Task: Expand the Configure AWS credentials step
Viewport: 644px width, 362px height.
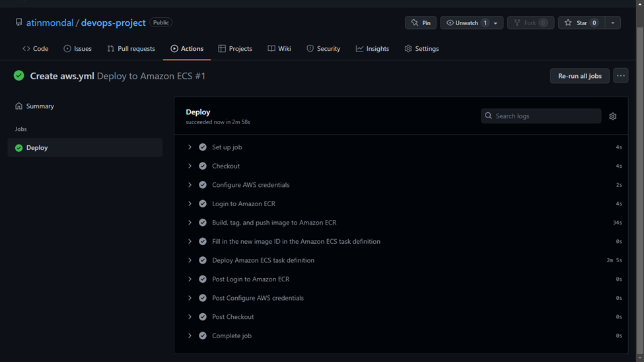Action: (190, 185)
